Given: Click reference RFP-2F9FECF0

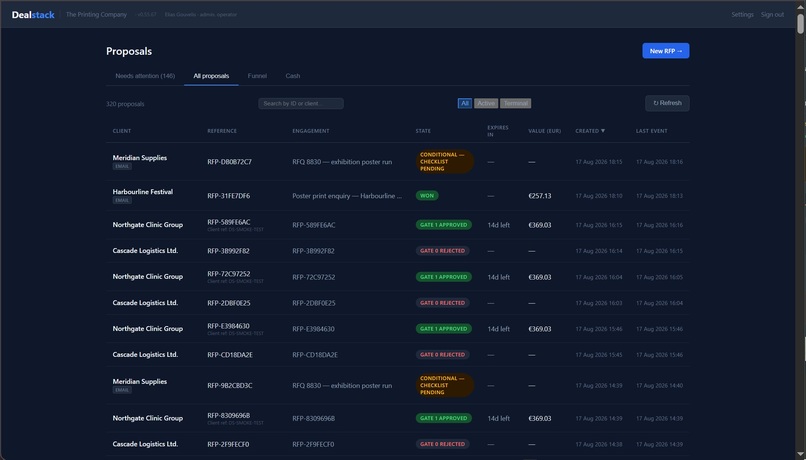Looking at the screenshot, I should [228, 444].
